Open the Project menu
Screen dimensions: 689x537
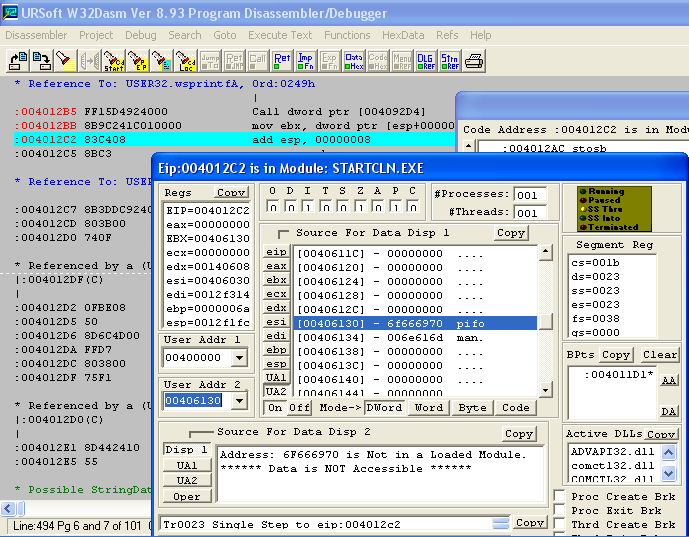[x=96, y=35]
